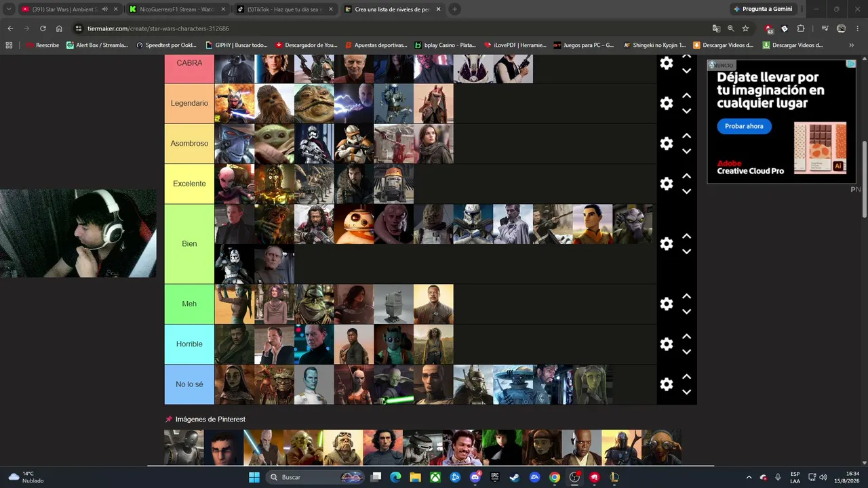868x488 pixels.
Task: Show more bookmarks with the chevron
Action: 852,45
